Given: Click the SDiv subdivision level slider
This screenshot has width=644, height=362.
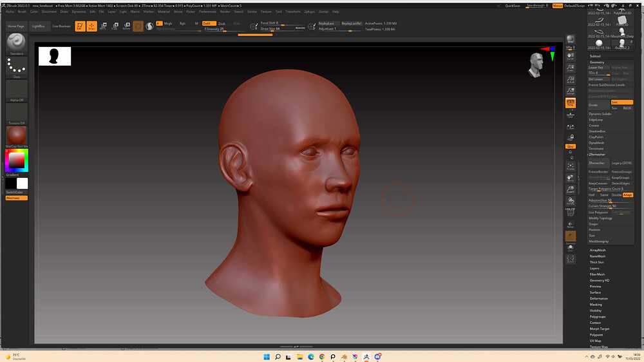Looking at the screenshot, I should (x=599, y=73).
